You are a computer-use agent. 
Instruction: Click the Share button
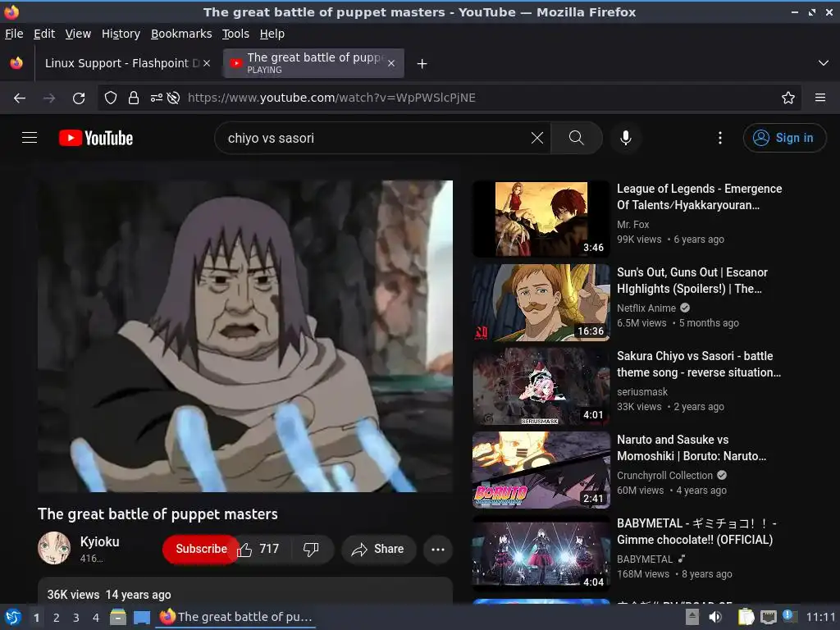pos(378,549)
